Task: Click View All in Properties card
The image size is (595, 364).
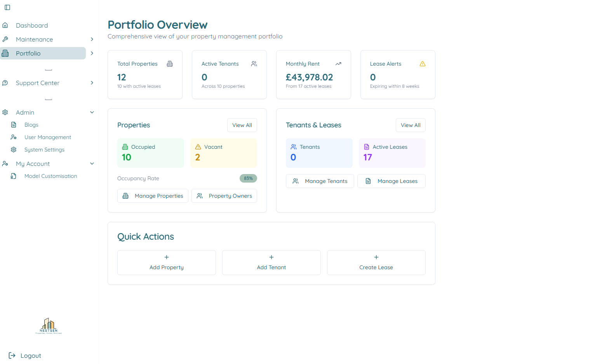Action: [242, 125]
